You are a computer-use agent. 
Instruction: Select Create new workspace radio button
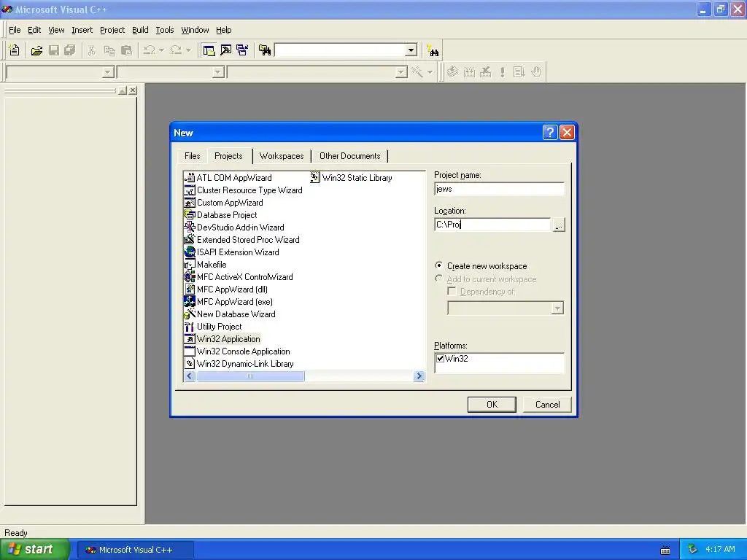(438, 265)
